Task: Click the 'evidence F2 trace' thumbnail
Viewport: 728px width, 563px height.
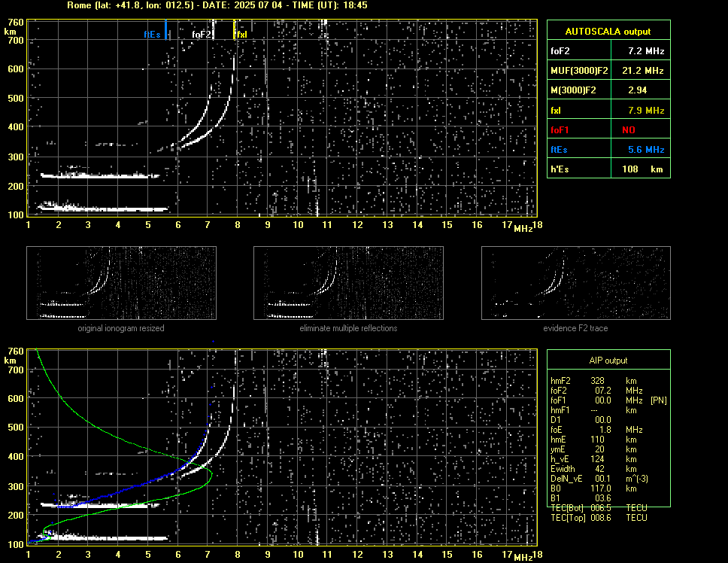Action: pyautogui.click(x=576, y=283)
